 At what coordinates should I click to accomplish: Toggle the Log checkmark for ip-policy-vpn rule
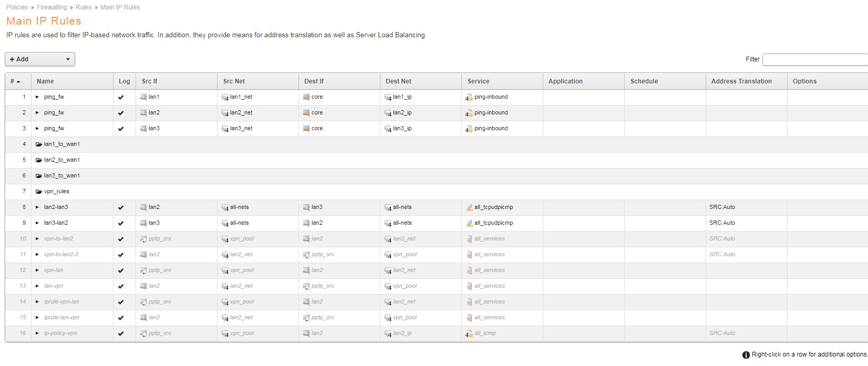point(121,333)
